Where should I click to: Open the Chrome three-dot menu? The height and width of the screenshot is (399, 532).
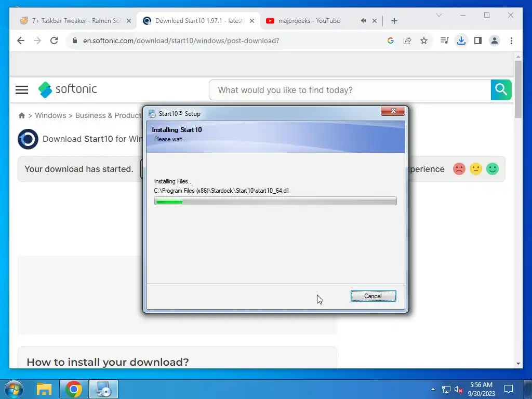click(511, 41)
